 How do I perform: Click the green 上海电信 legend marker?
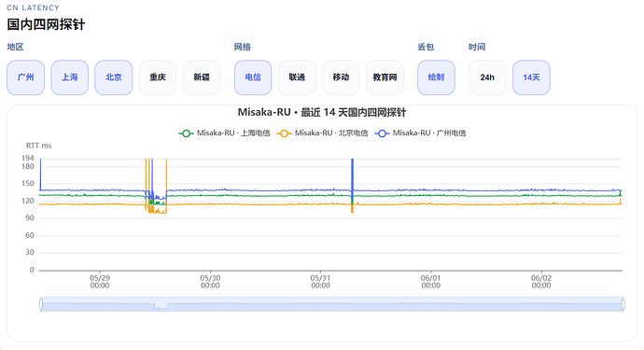(x=186, y=133)
